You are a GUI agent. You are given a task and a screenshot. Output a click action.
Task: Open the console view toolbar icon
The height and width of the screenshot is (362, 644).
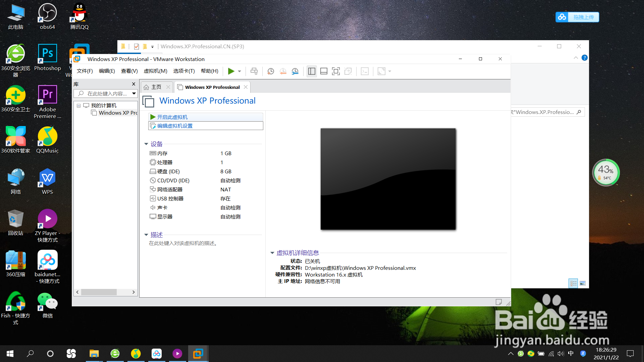[x=365, y=71]
